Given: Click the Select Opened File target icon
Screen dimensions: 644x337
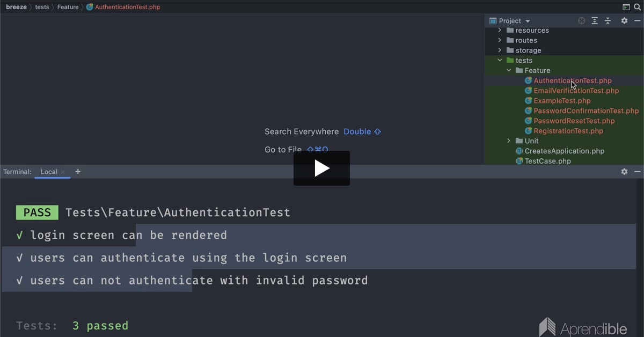Looking at the screenshot, I should point(581,20).
